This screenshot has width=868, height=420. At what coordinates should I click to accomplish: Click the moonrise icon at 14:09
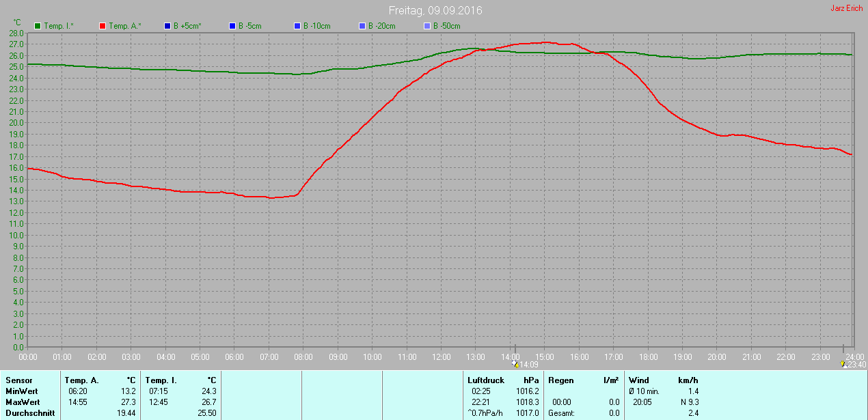pyautogui.click(x=515, y=364)
